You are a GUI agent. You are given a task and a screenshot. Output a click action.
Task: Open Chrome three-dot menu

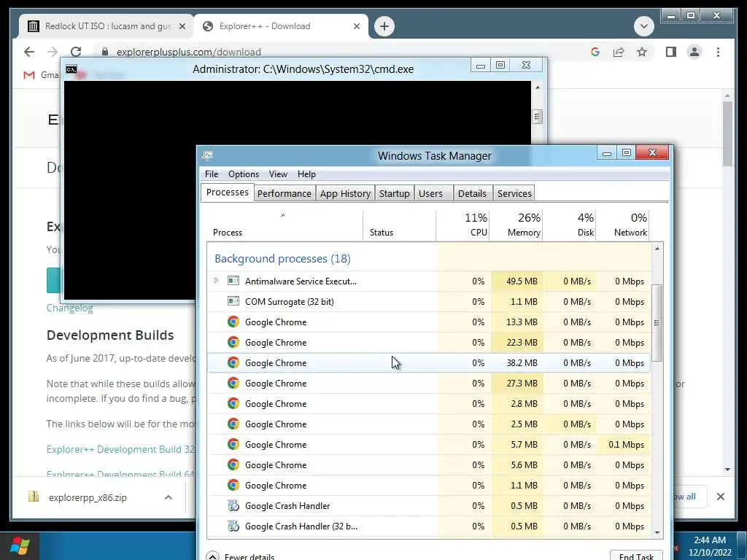(718, 52)
